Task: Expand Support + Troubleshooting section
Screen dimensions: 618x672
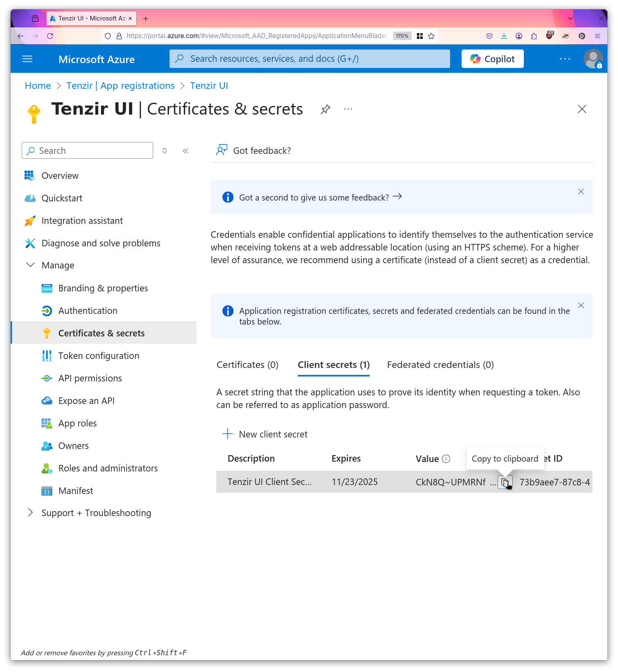Action: (30, 513)
